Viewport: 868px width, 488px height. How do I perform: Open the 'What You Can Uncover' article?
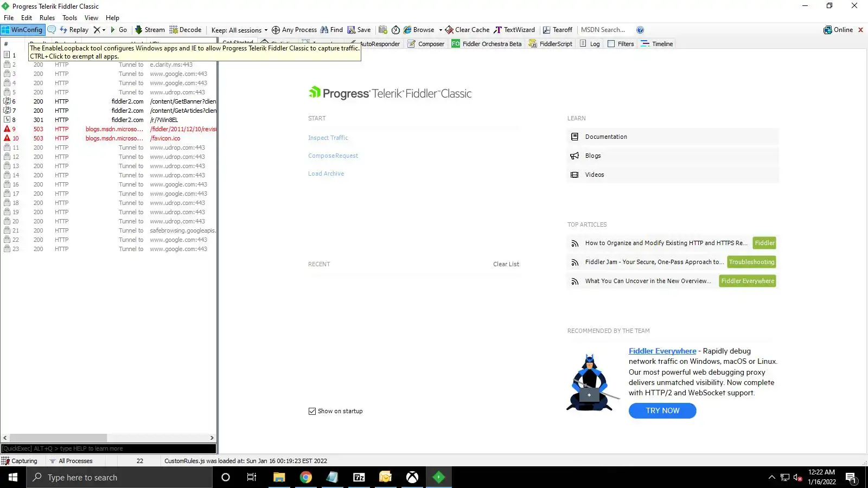[648, 281]
